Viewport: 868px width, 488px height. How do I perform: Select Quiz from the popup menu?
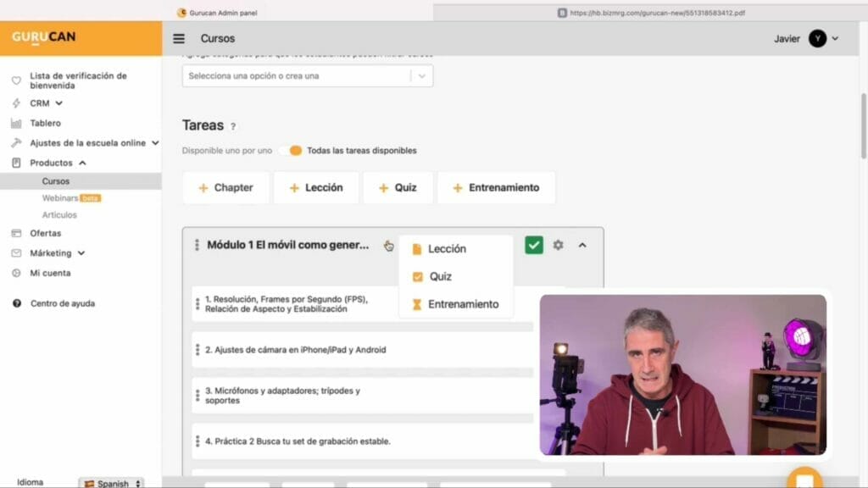(440, 276)
